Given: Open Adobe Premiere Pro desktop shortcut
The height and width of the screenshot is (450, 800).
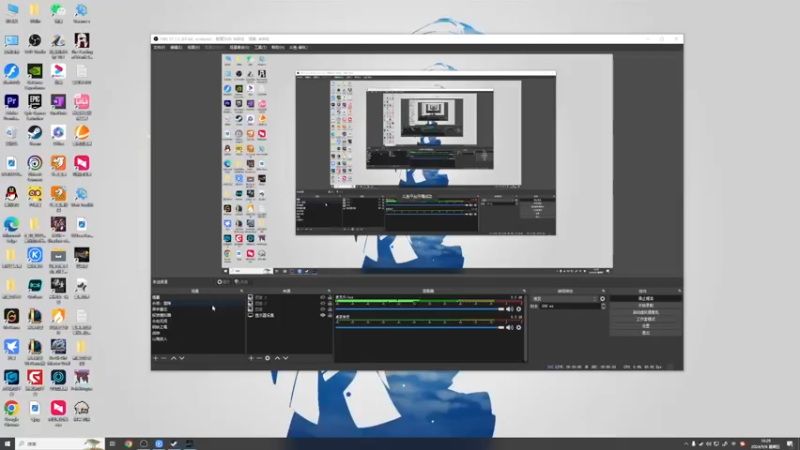Looking at the screenshot, I should (x=11, y=105).
